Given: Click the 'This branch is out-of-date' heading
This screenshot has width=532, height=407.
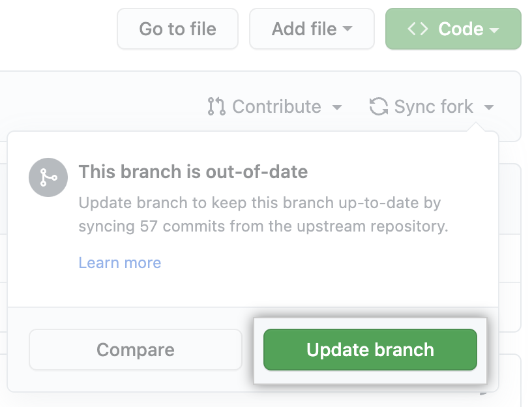Looking at the screenshot, I should [x=193, y=172].
